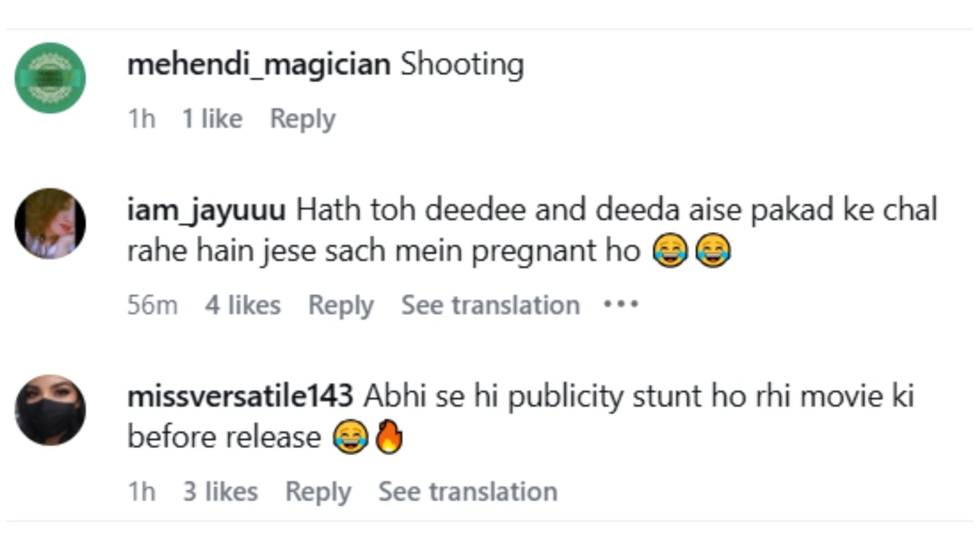Click the 56m timestamp
This screenshot has width=980, height=549.
pos(153,305)
